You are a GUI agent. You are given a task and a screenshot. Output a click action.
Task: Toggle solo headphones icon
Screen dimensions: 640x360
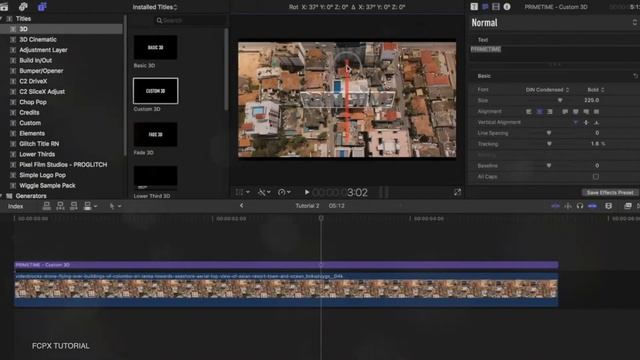point(580,206)
